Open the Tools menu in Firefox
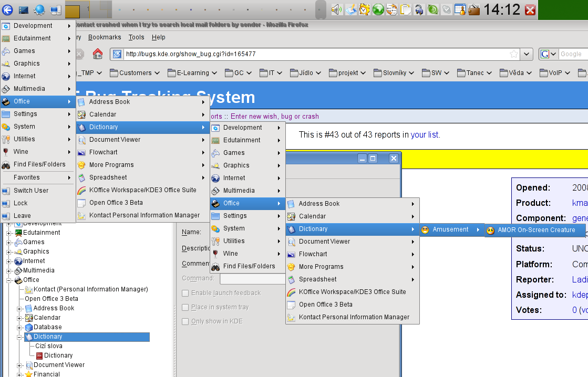 [137, 37]
